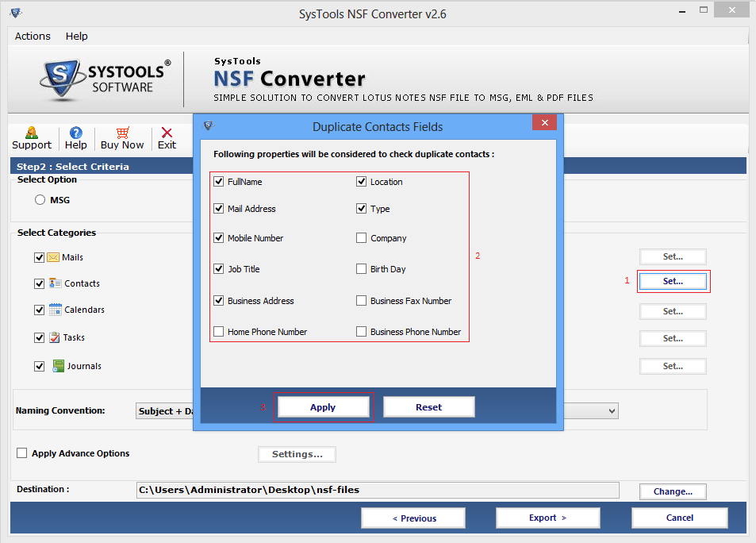Click the Journals book icon
This screenshot has width=756, height=543.
pos(59,366)
